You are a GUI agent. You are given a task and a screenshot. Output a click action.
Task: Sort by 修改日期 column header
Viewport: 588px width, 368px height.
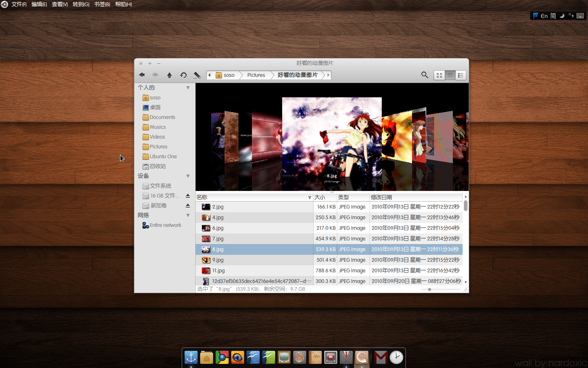pyautogui.click(x=416, y=197)
